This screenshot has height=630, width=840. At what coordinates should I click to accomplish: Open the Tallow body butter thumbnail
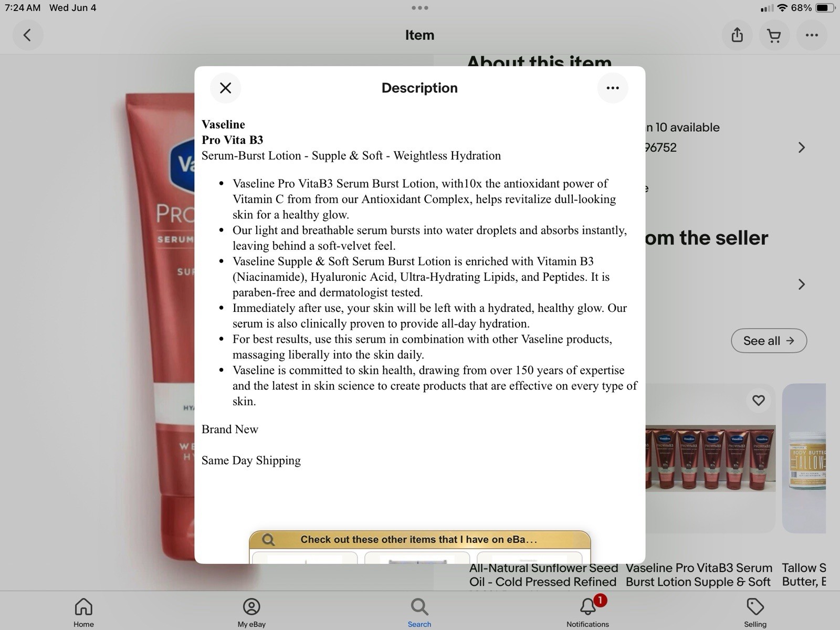804,458
